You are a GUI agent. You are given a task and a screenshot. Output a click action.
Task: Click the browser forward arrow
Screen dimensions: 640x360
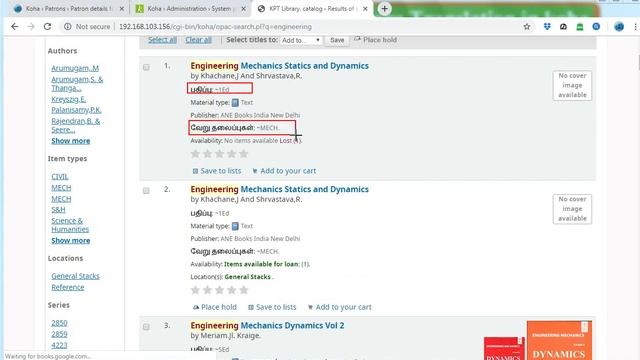pos(31,27)
